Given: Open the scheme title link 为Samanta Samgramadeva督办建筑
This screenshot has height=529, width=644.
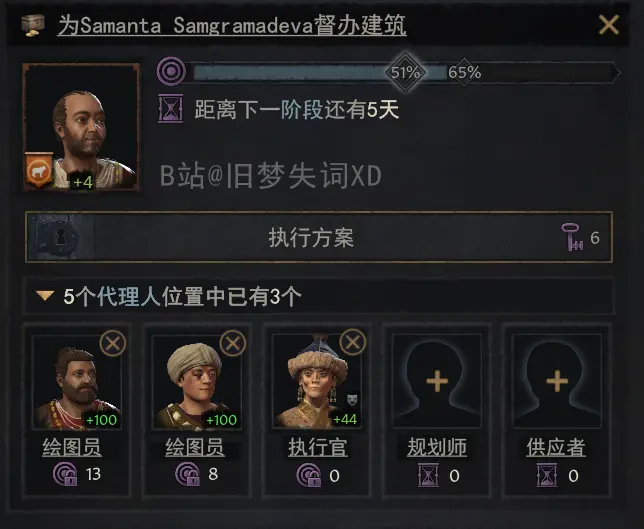Looking at the screenshot, I should (232, 25).
